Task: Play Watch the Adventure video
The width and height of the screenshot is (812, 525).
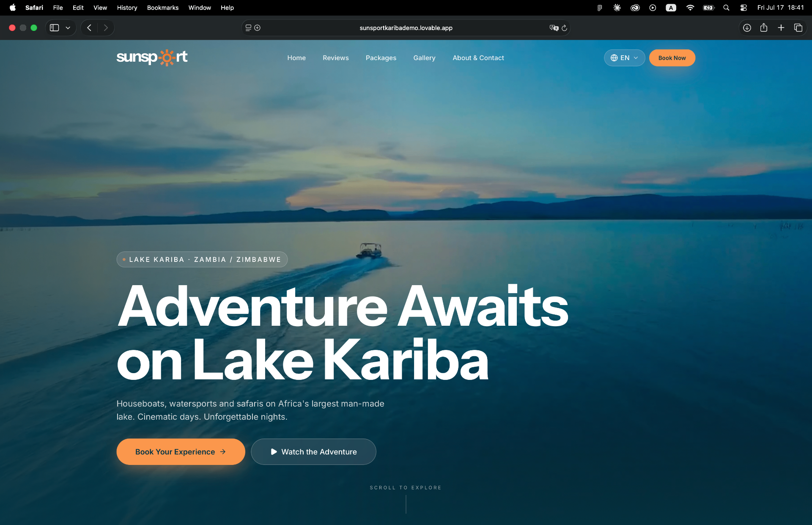Action: (313, 452)
